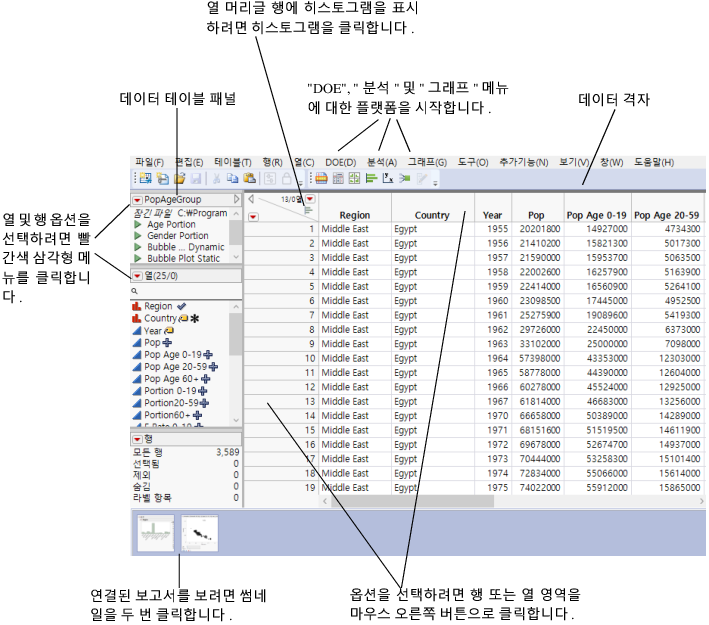The width and height of the screenshot is (709, 625).
Task: Click the magnifier in column search field
Action: pos(134,291)
